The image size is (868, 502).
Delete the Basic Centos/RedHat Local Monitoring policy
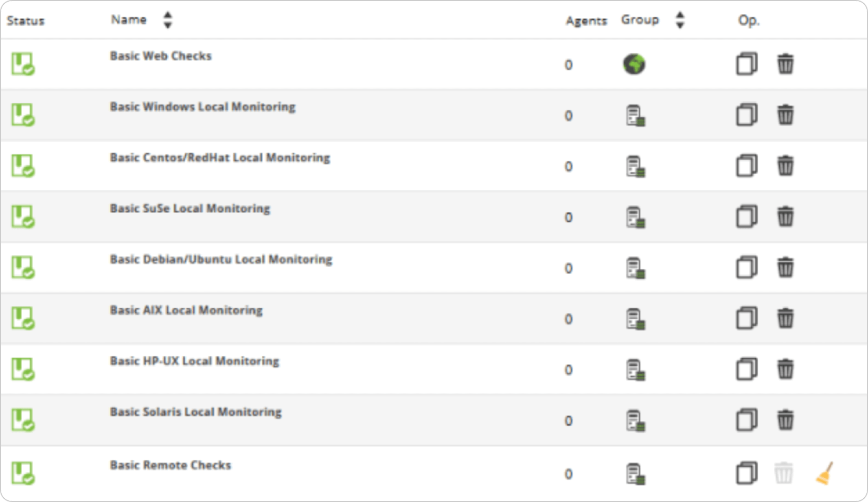(x=785, y=166)
